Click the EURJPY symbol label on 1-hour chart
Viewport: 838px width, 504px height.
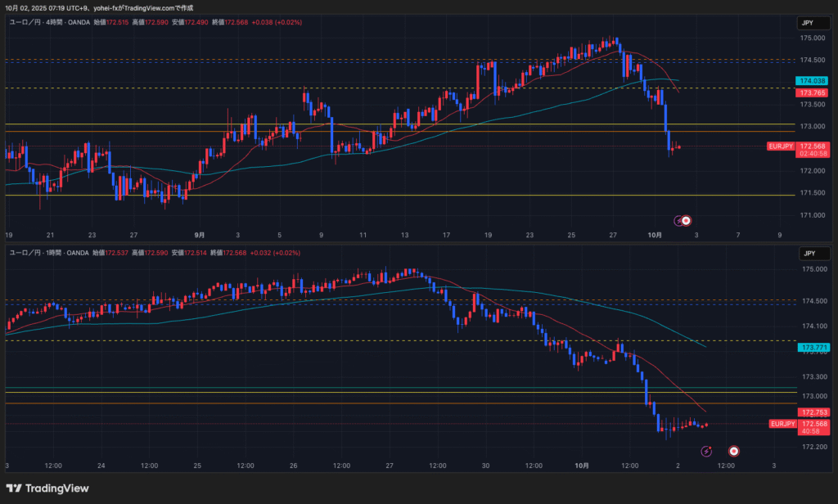tap(782, 424)
